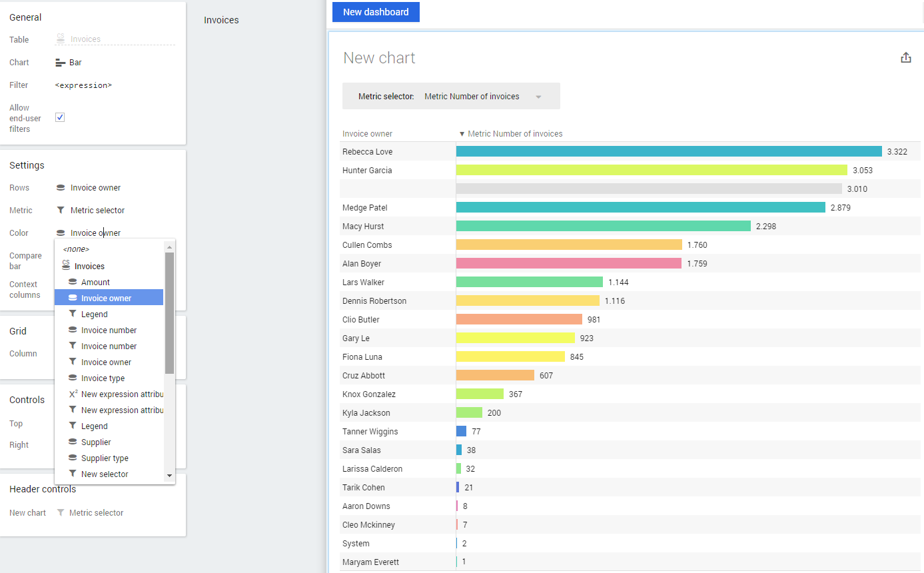The image size is (924, 573).
Task: Open the Metric selector header control
Action: (96, 513)
